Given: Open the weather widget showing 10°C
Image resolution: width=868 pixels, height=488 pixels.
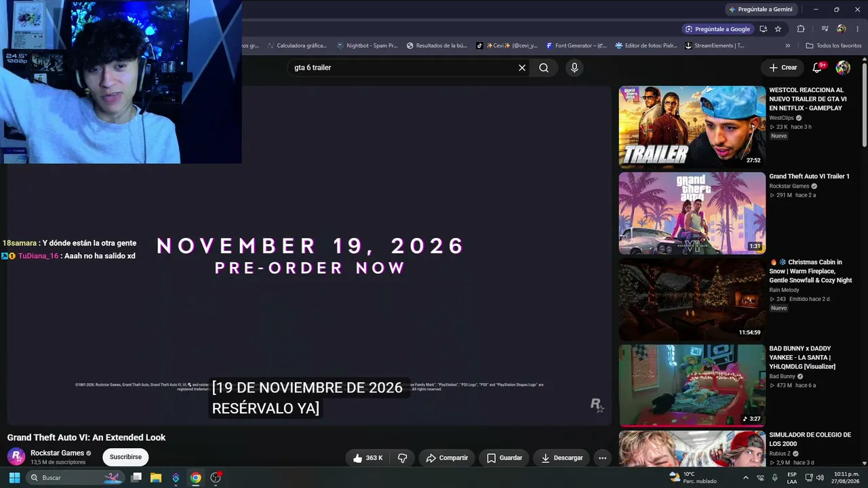Looking at the screenshot, I should pos(693,477).
